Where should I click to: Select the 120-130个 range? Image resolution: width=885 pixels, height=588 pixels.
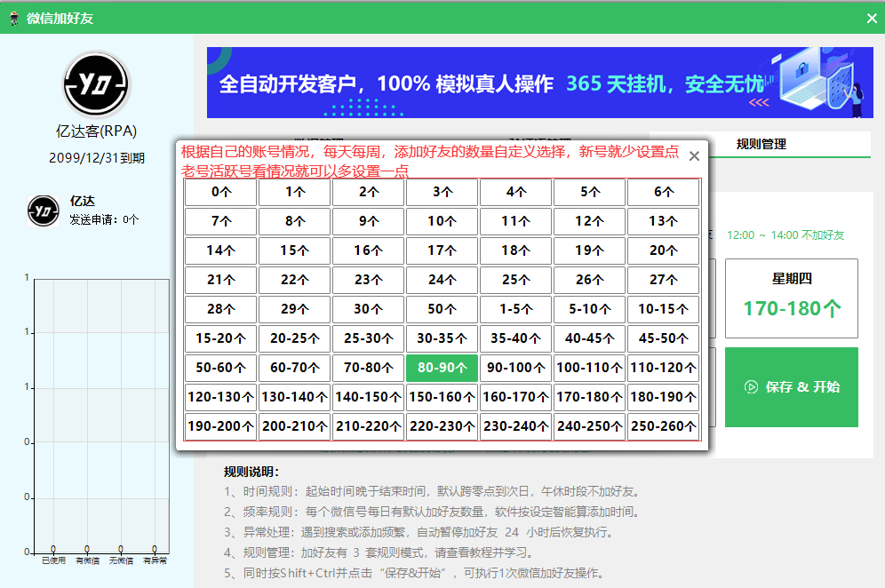220,397
